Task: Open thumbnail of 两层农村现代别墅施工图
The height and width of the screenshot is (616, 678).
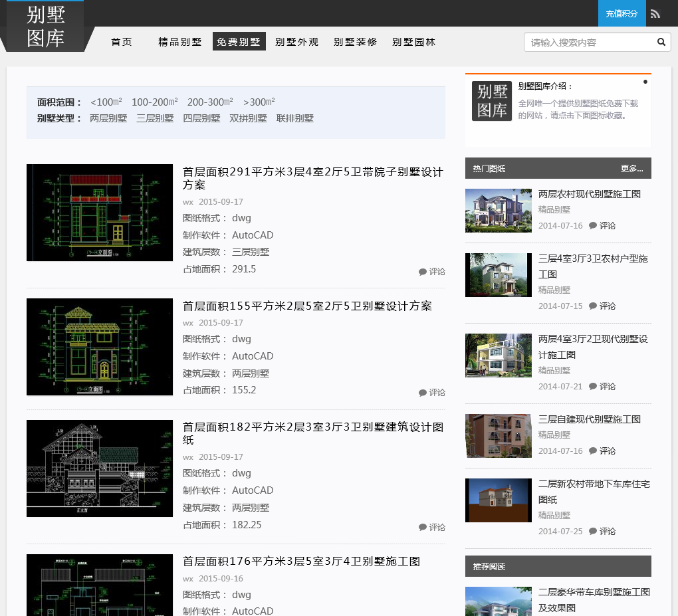Action: (x=498, y=211)
